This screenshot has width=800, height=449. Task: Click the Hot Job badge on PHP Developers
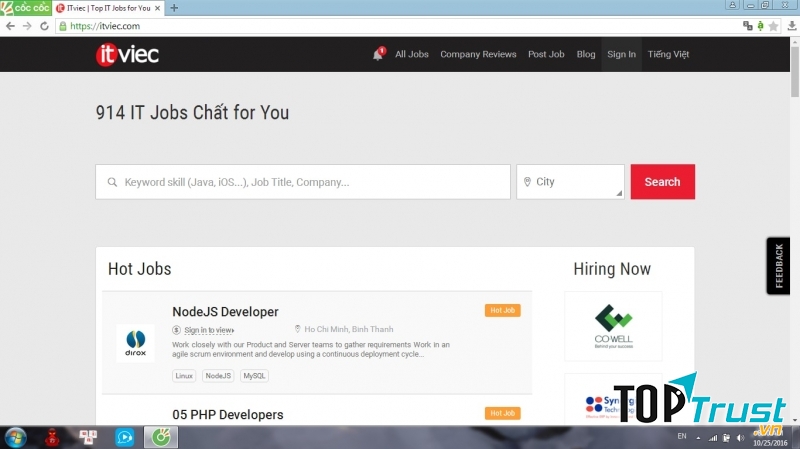point(503,413)
